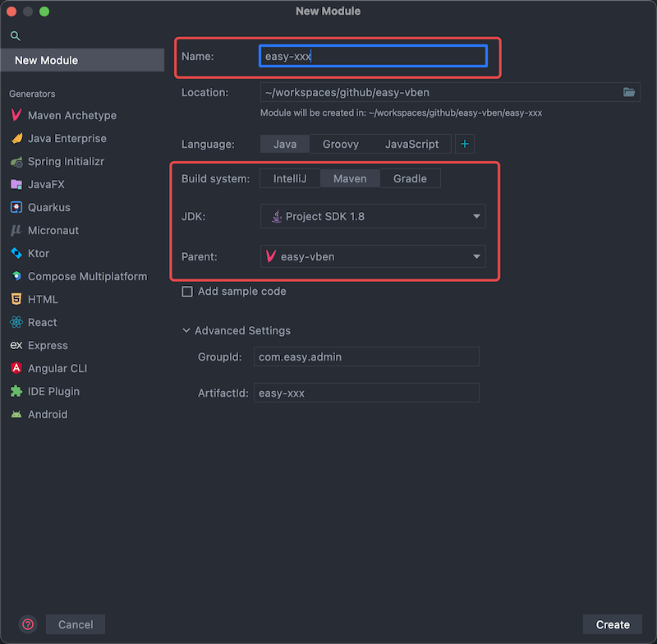
Task: Click the search magnifier icon
Action: (15, 36)
